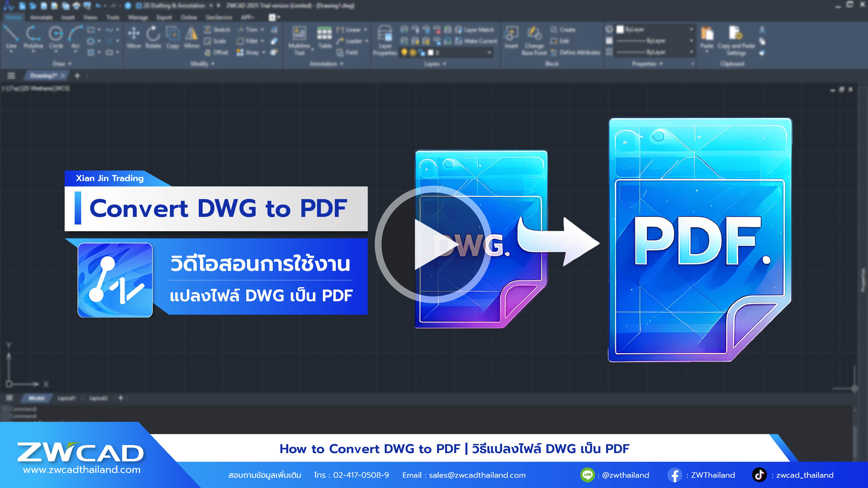
Task: Click the Paste clipboard icon
Action: pyautogui.click(x=707, y=34)
